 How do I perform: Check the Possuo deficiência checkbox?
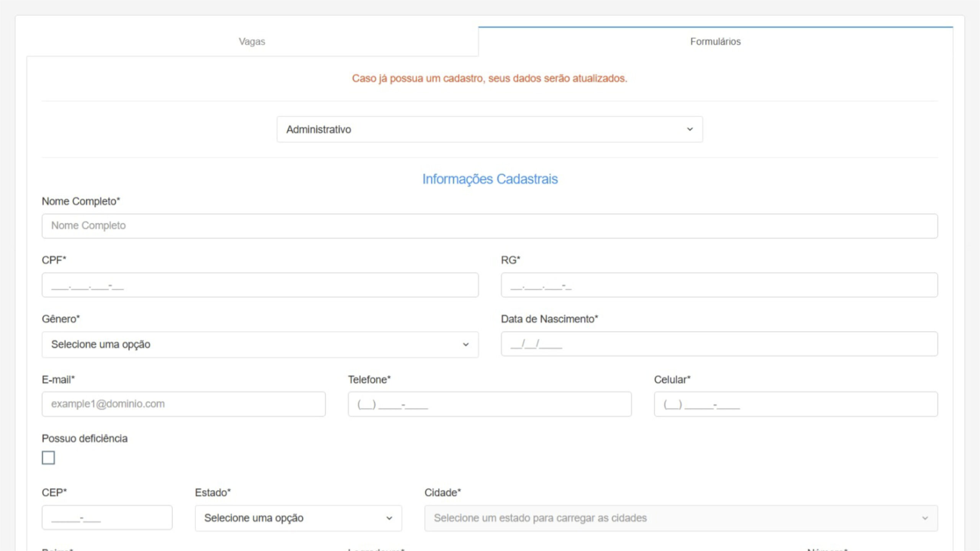pos(48,458)
